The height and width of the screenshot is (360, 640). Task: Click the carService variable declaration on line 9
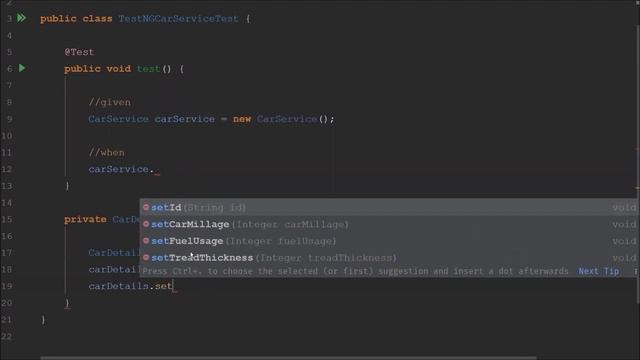[184, 119]
